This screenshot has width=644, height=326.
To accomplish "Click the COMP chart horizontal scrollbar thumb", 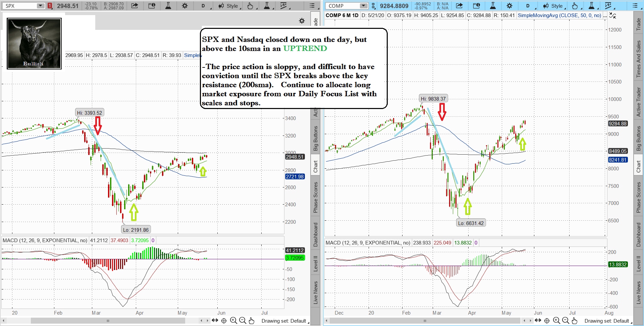I will click(425, 321).
